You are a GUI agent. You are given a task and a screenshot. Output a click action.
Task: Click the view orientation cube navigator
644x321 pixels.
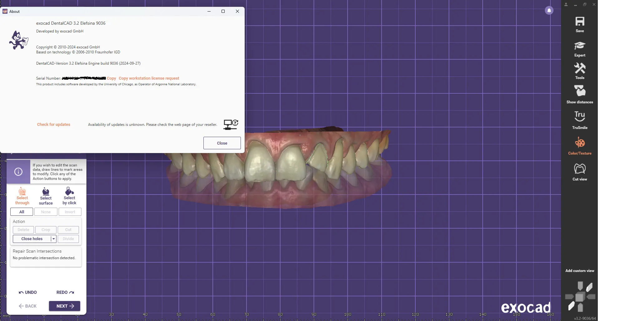pyautogui.click(x=580, y=297)
